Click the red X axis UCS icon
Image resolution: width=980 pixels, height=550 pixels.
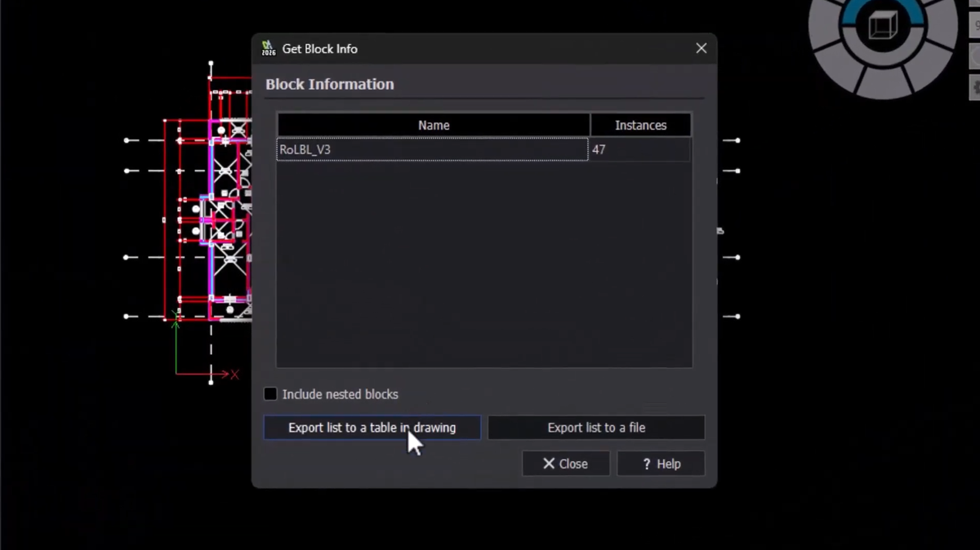tap(234, 375)
